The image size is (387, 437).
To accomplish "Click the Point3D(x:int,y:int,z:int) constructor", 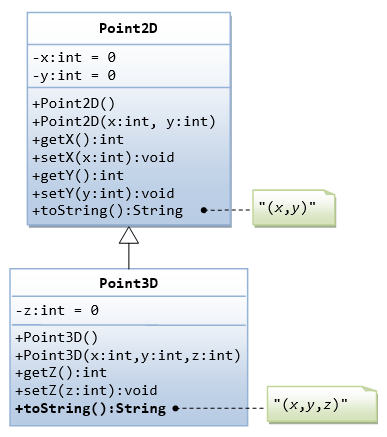I will tap(128, 356).
